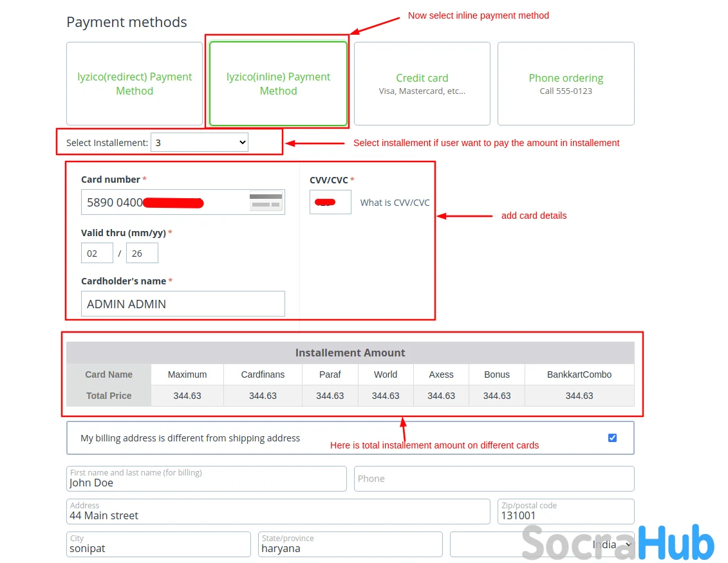The width and height of the screenshot is (728, 563).
Task: Click the expiry month field showing 02
Action: pyautogui.click(x=97, y=253)
